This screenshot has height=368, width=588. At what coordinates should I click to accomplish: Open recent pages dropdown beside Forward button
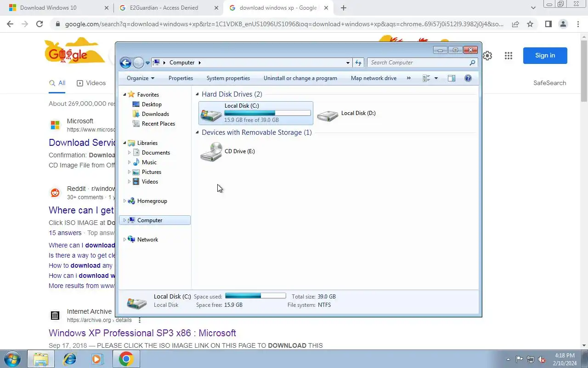coord(147,63)
